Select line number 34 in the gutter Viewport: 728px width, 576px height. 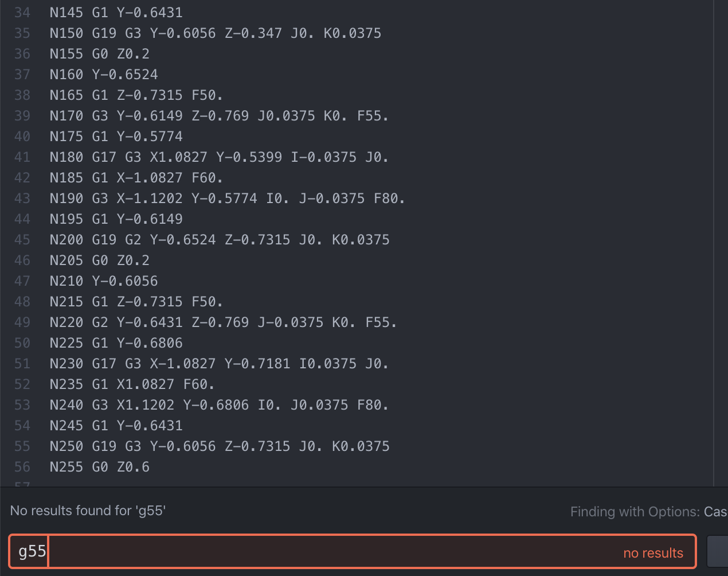[22, 13]
